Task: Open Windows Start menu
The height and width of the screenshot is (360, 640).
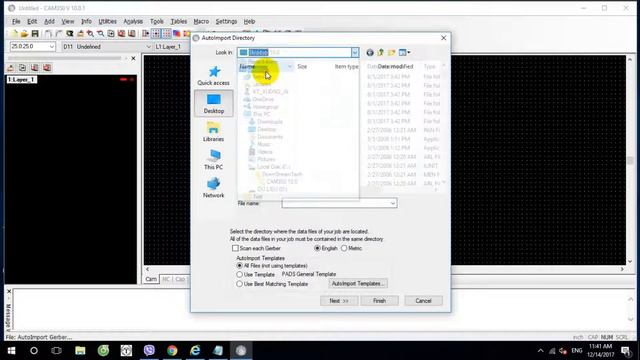Action: [x=11, y=351]
